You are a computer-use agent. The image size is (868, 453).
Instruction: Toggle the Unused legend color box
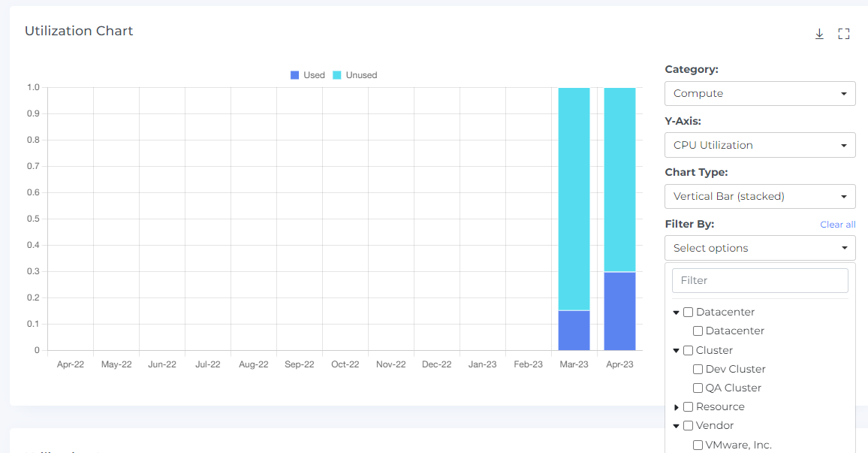337,75
